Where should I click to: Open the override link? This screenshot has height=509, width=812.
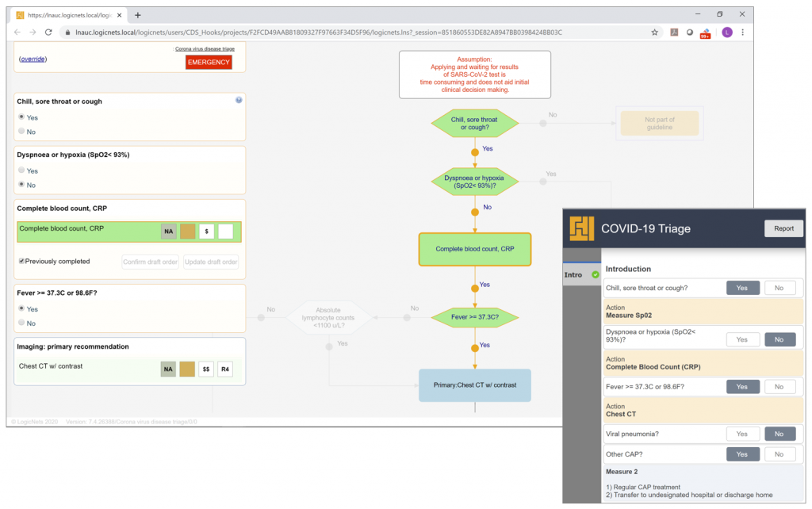33,59
